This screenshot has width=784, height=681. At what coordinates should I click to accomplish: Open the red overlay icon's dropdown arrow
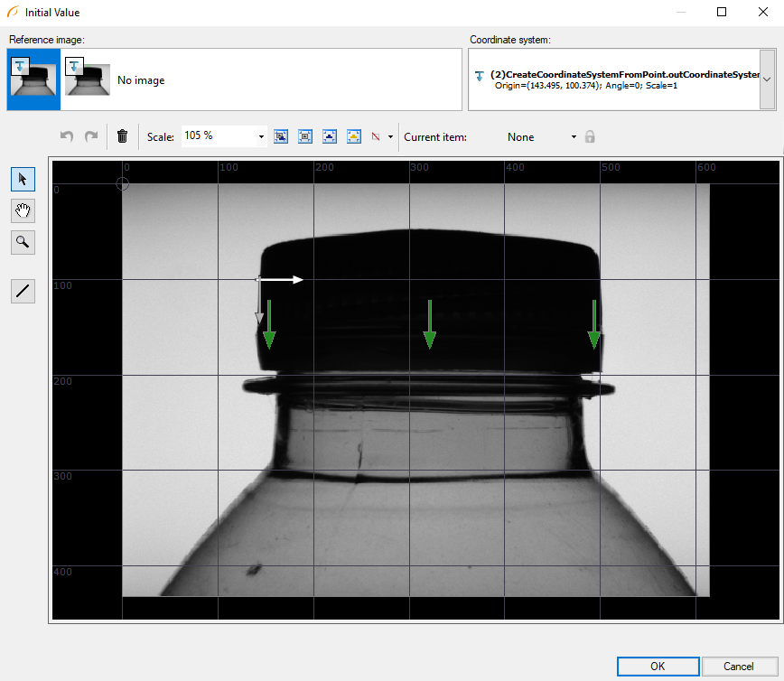click(x=390, y=137)
